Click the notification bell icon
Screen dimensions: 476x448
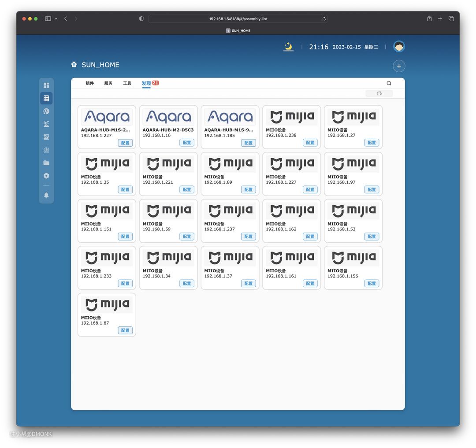pyautogui.click(x=46, y=195)
